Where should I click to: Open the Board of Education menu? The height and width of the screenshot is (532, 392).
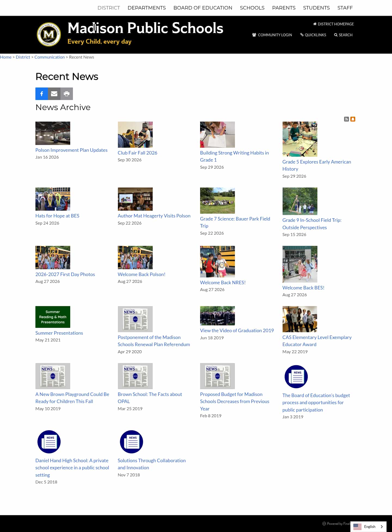click(203, 8)
